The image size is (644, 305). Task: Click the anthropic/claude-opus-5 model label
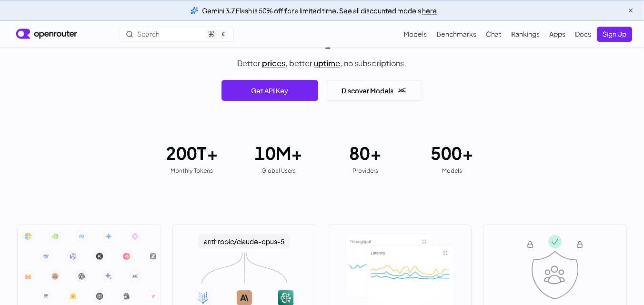(244, 242)
